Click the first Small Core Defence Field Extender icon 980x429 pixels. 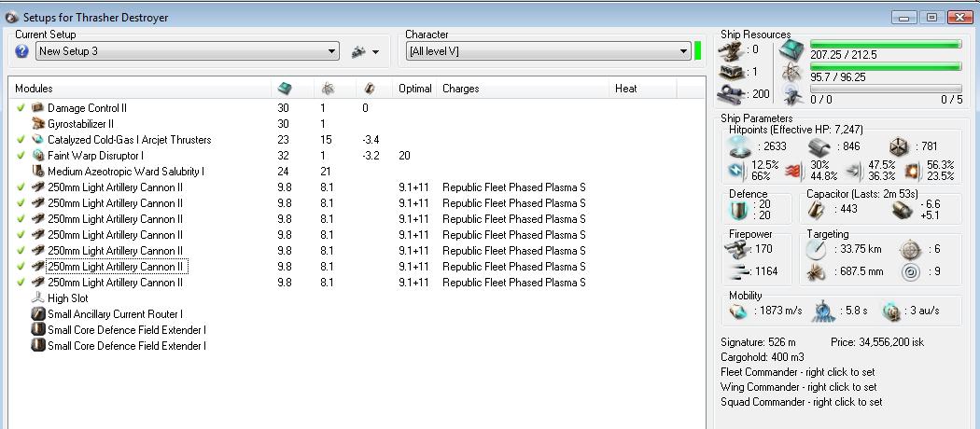coord(38,330)
